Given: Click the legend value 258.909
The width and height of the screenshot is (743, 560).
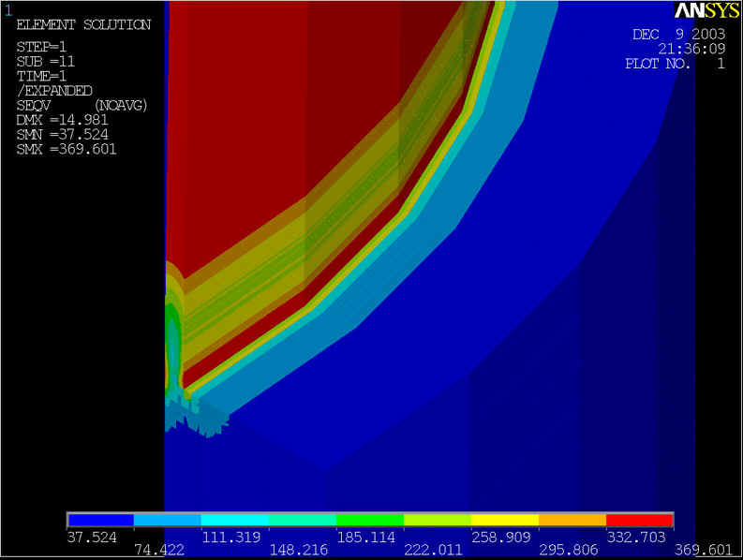Looking at the screenshot, I should (x=501, y=537).
